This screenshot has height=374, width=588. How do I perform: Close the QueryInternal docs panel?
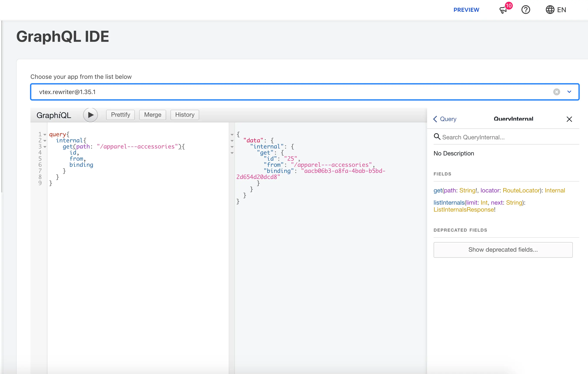[x=569, y=119]
